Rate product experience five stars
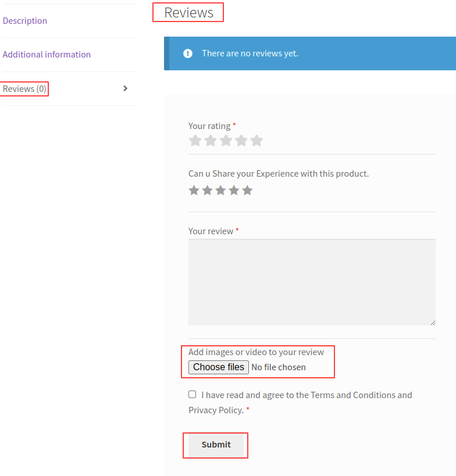The width and height of the screenshot is (456, 476). 247,190
